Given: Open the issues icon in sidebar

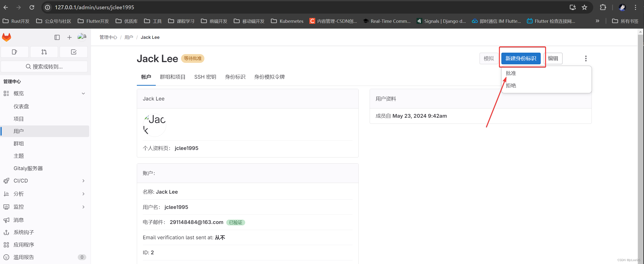Looking at the screenshot, I should coord(15,52).
